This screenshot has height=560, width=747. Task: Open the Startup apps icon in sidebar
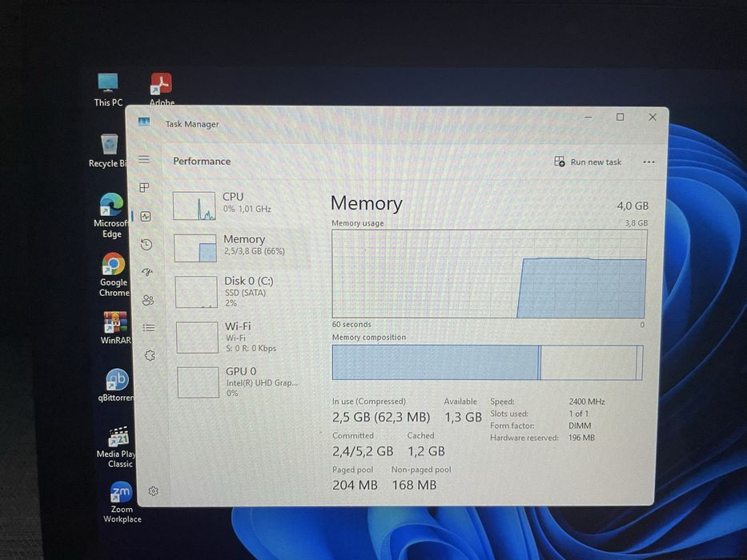(147, 272)
